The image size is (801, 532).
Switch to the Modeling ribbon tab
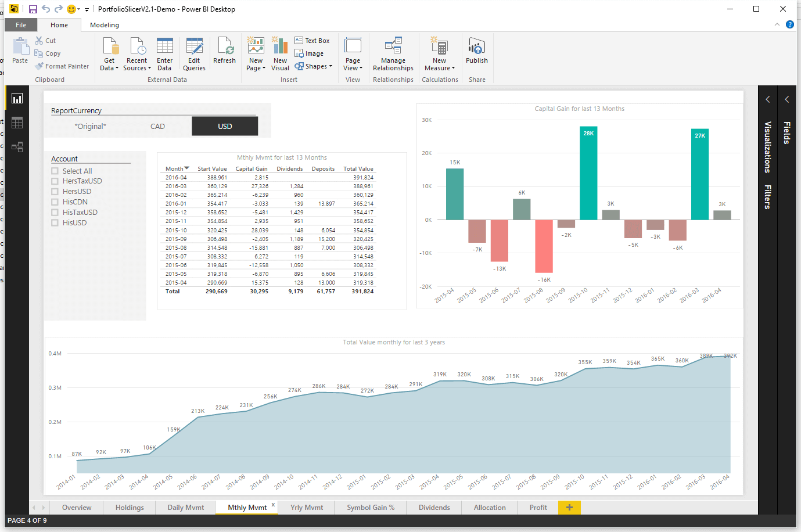(105, 25)
